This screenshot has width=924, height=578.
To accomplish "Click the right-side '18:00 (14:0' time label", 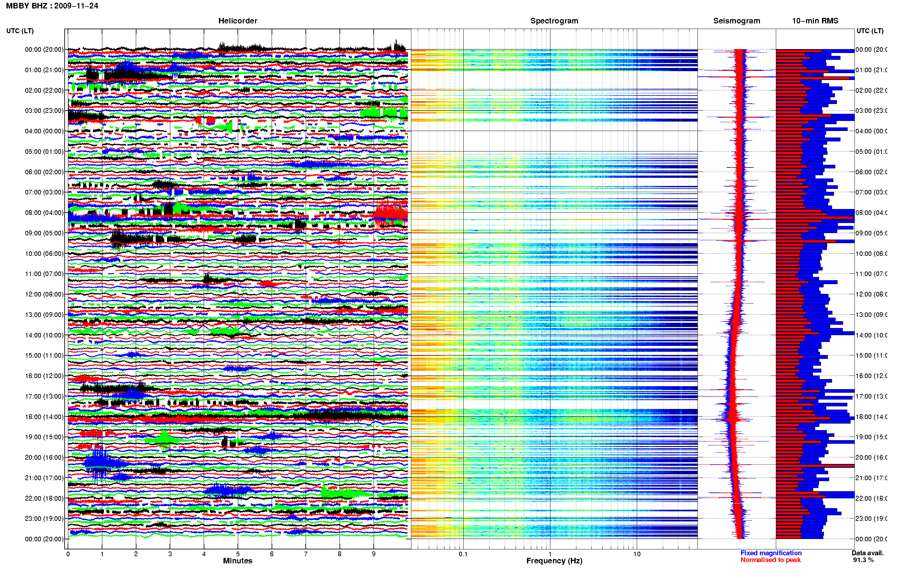I will [x=871, y=417].
